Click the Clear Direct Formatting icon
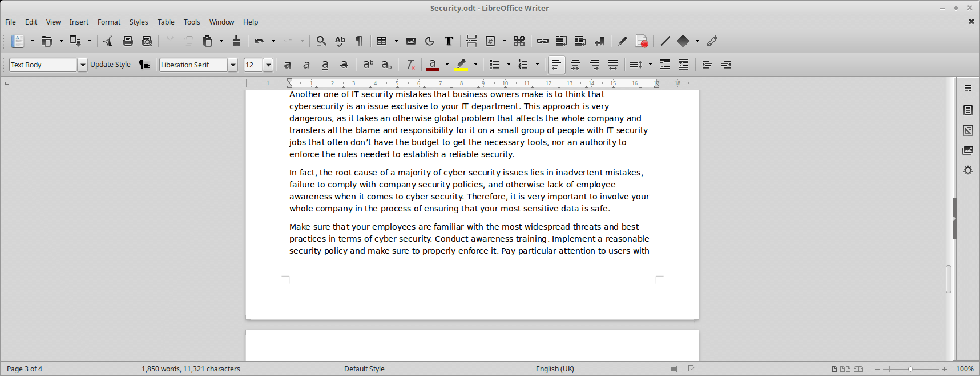This screenshot has width=980, height=376. pos(410,65)
